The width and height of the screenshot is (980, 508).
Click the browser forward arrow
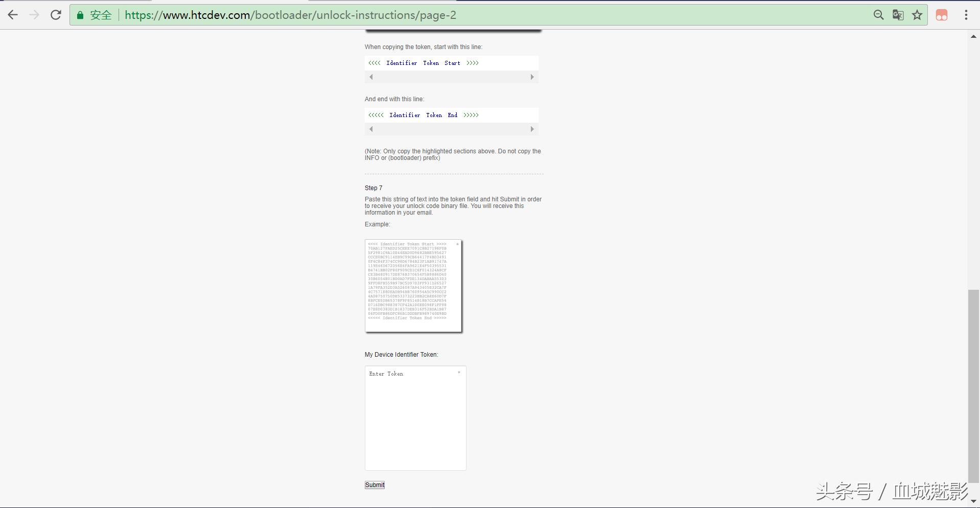34,15
